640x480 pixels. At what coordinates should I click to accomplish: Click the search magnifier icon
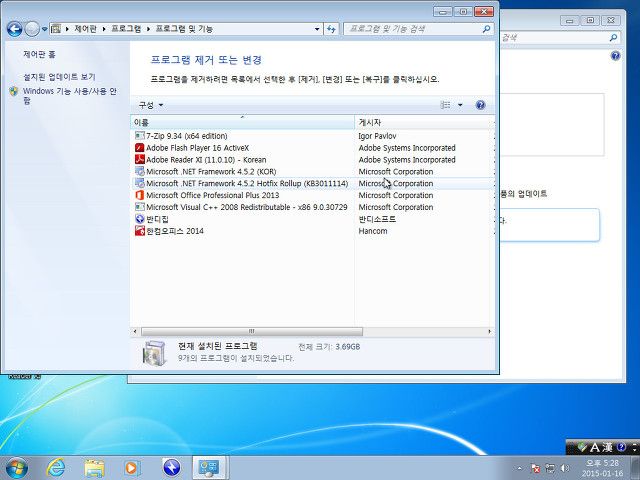pyautogui.click(x=486, y=29)
